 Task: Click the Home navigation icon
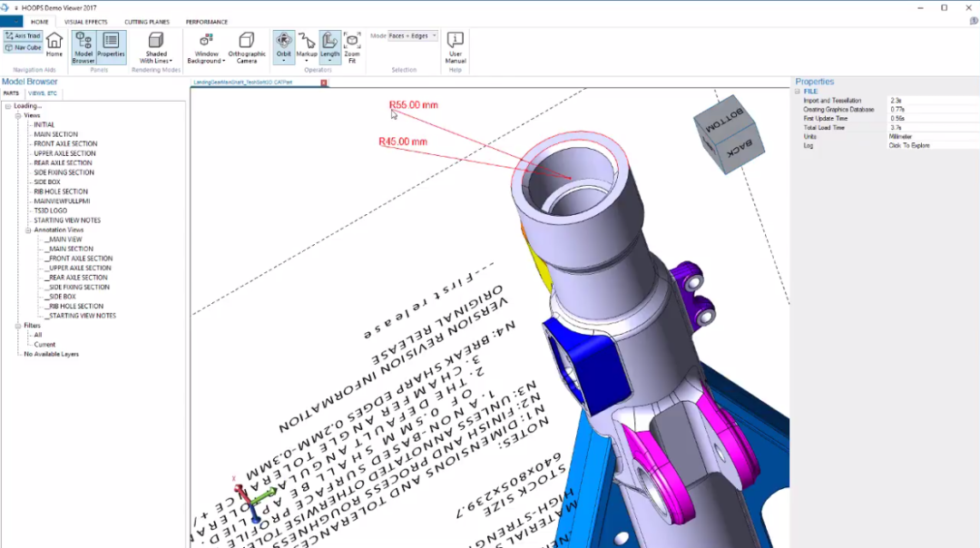point(54,44)
